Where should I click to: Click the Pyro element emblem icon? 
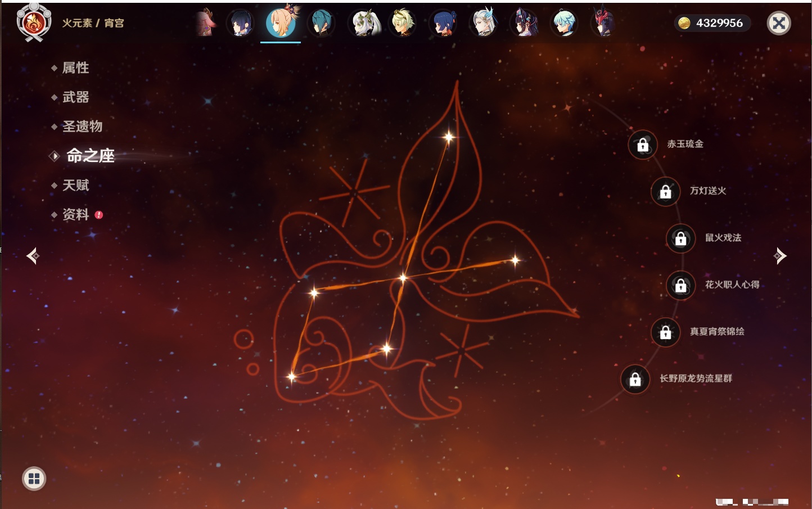(x=34, y=23)
